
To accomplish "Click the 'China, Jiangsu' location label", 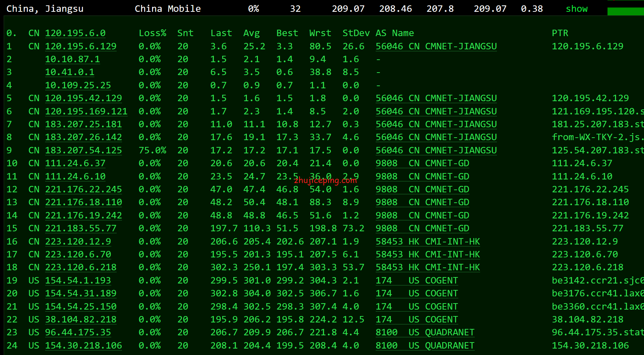I will 45,9.
